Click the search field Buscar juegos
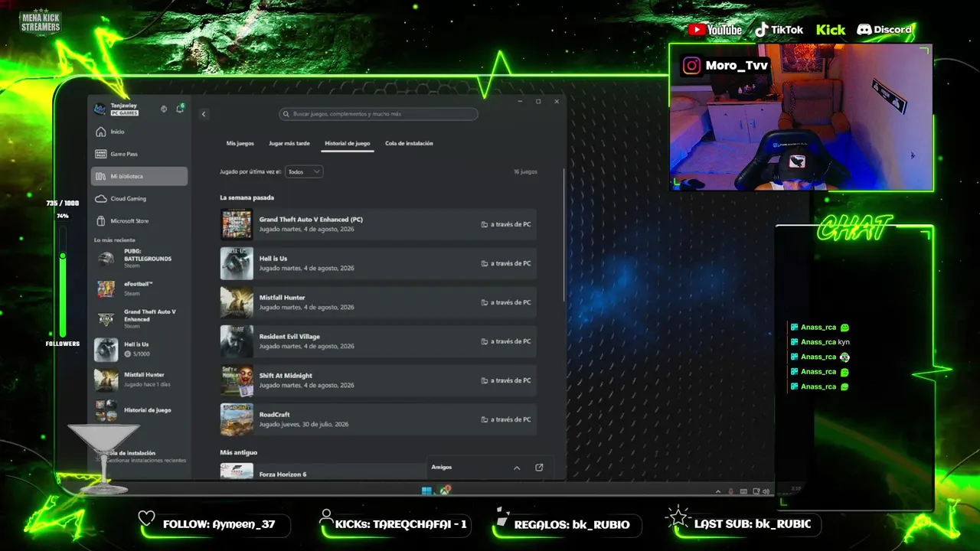The height and width of the screenshot is (551, 980). (x=378, y=114)
